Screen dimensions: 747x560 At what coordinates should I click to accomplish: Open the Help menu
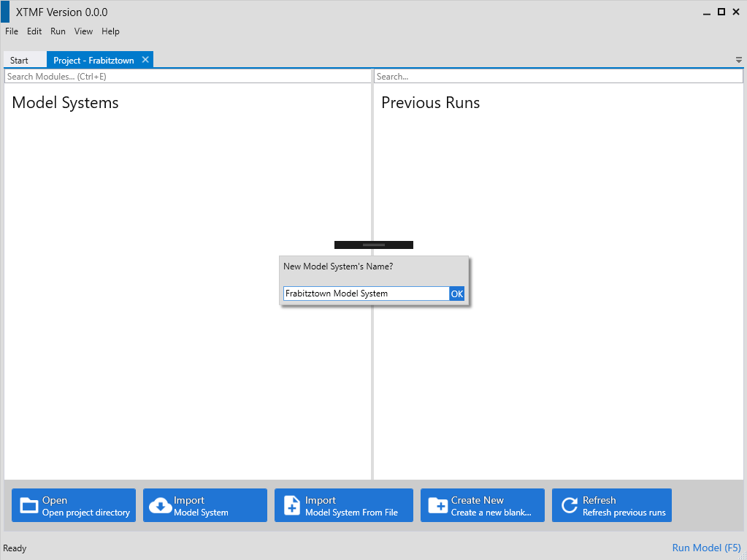pos(110,31)
